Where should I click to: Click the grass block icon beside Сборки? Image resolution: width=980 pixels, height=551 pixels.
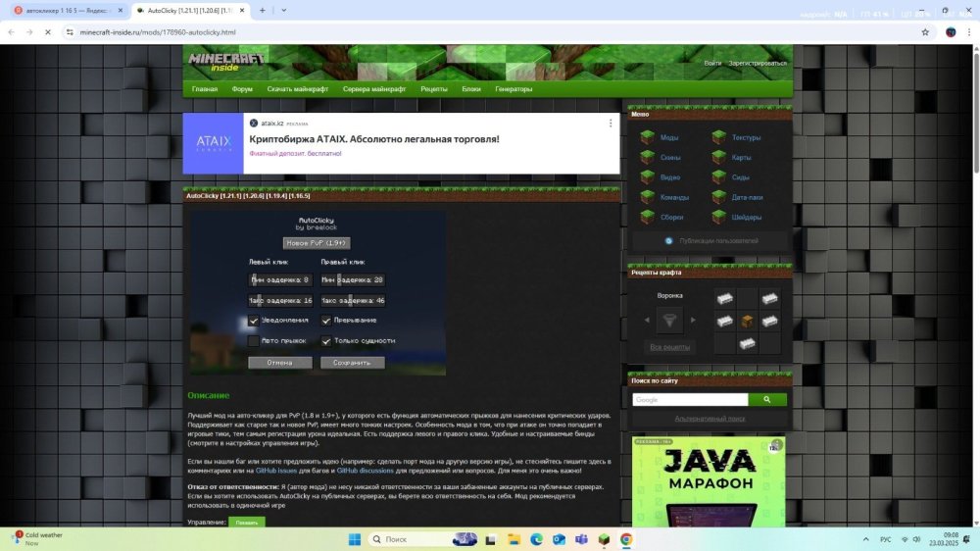647,217
